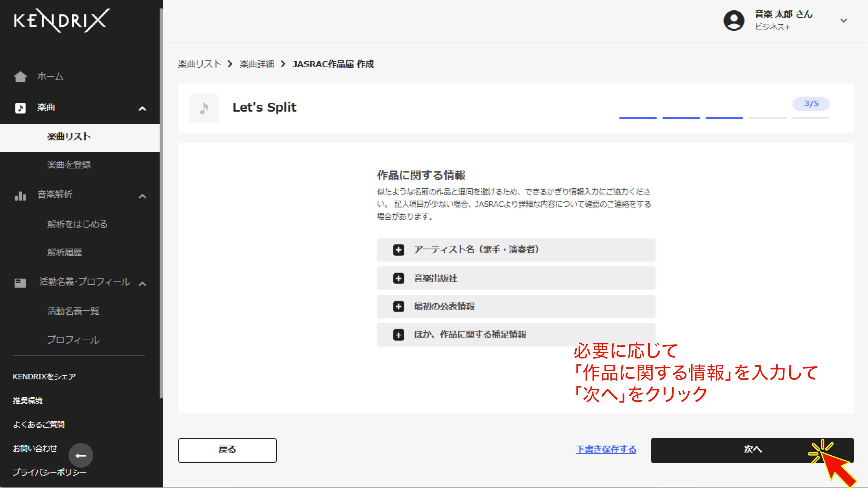Click プライバシーポリシー link
868x489 pixels.
click(50, 473)
